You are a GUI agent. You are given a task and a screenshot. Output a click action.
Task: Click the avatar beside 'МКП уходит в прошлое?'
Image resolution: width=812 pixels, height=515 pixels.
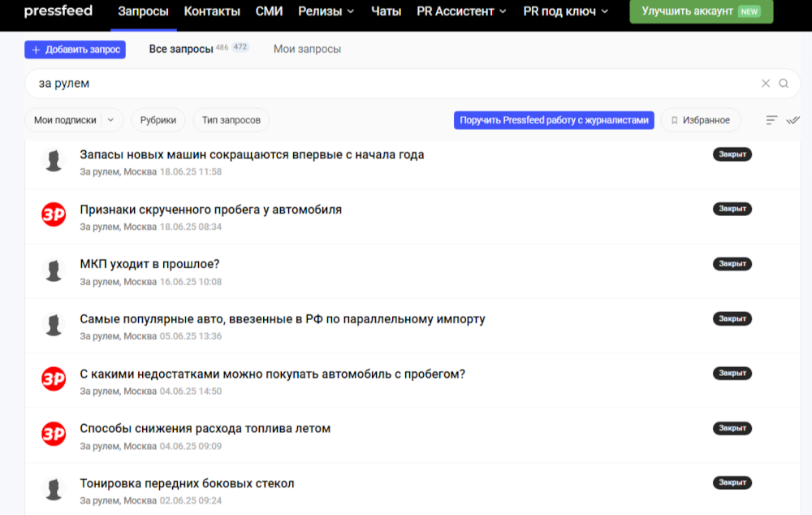pyautogui.click(x=54, y=270)
